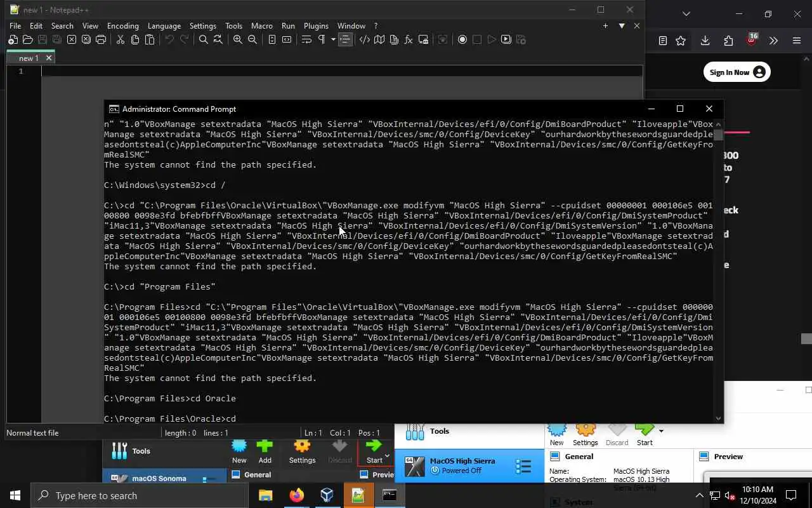
Task: Open the browser hamburger application menu
Action: click(x=797, y=41)
